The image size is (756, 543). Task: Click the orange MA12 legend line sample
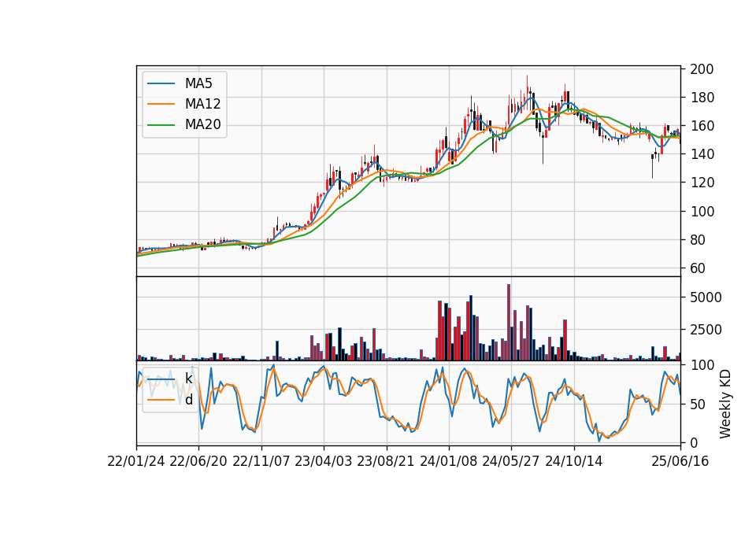click(161, 104)
